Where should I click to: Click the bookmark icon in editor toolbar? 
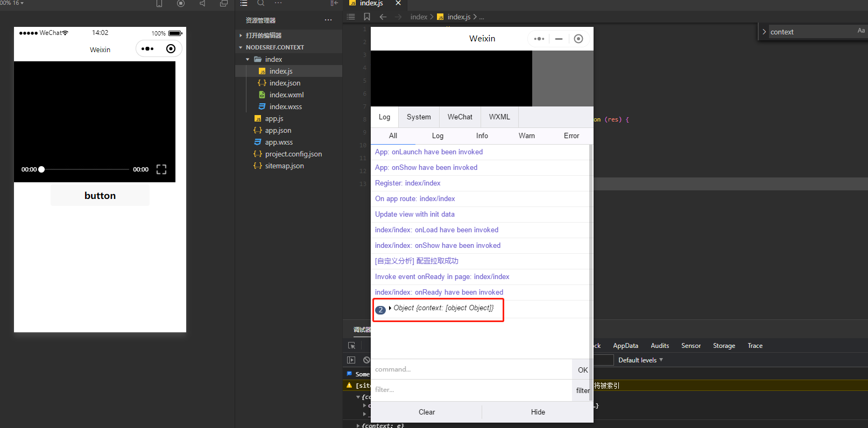(x=367, y=17)
